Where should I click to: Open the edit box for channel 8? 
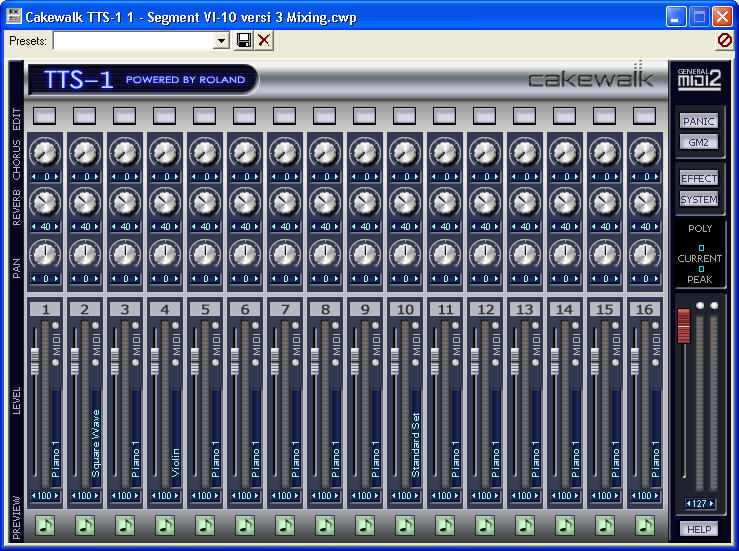325,115
